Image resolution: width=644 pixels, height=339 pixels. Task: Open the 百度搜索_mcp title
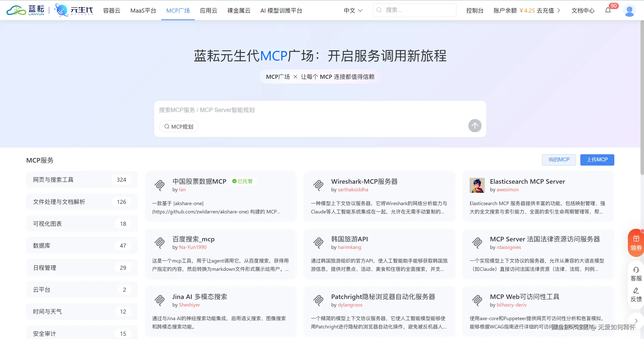coord(193,239)
